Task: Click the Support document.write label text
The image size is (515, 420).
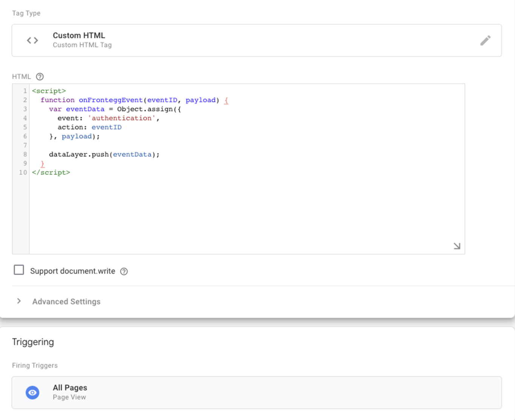Action: click(72, 271)
